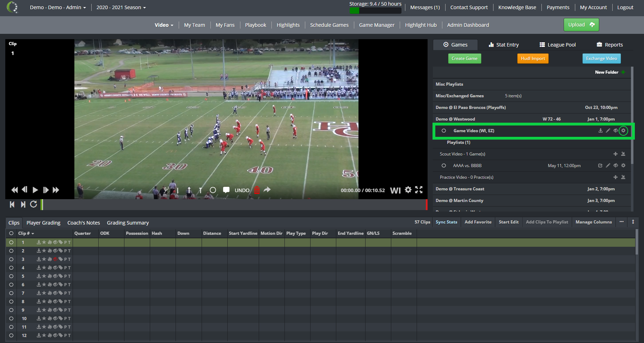The image size is (644, 343).
Task: Mark clip 4 as highlight flame
Action: (x=50, y=268)
